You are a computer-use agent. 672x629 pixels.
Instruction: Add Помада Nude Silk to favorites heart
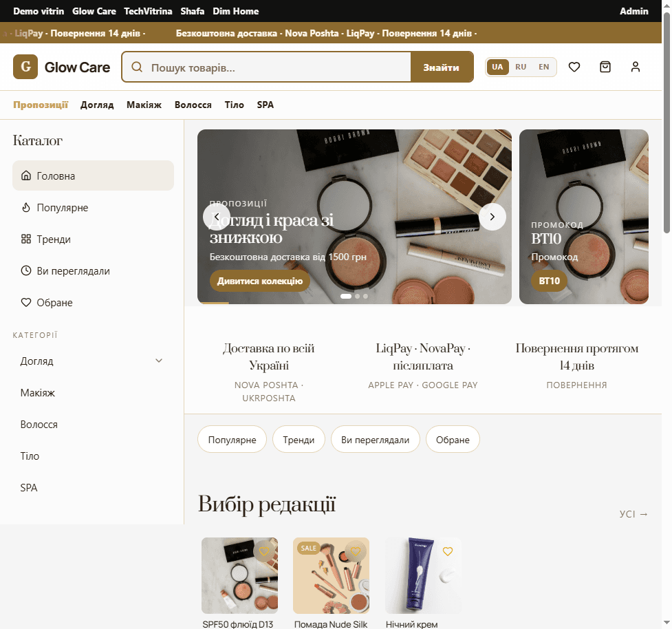coord(356,551)
